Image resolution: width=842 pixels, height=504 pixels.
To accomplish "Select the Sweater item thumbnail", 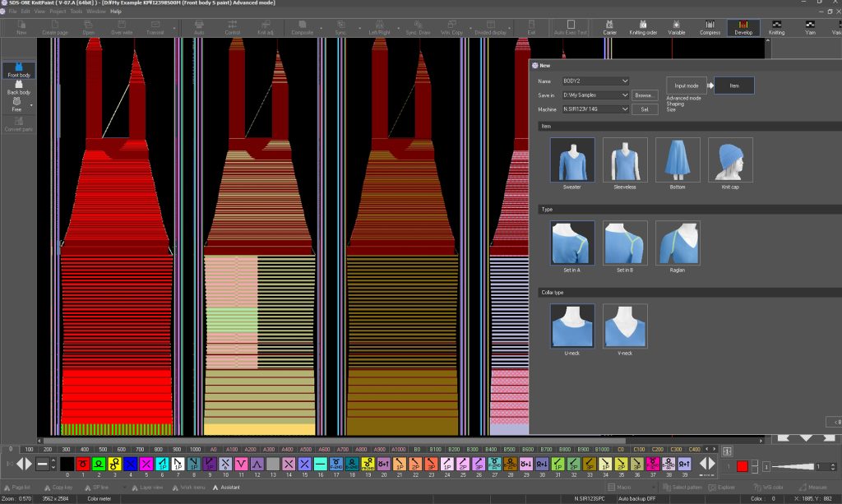I will coord(571,160).
